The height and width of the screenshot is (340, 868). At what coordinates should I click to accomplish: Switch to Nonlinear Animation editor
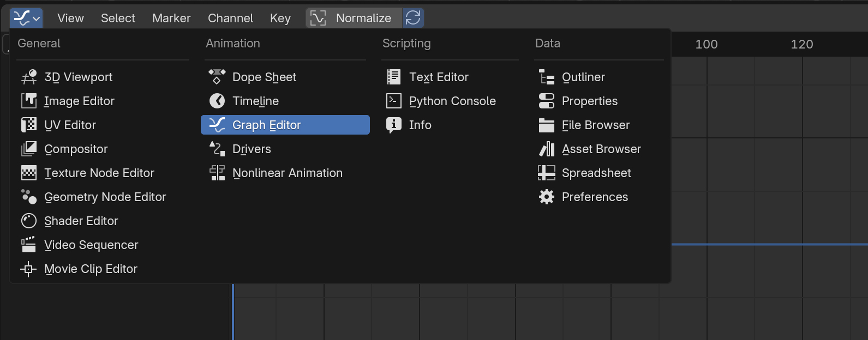(x=285, y=173)
